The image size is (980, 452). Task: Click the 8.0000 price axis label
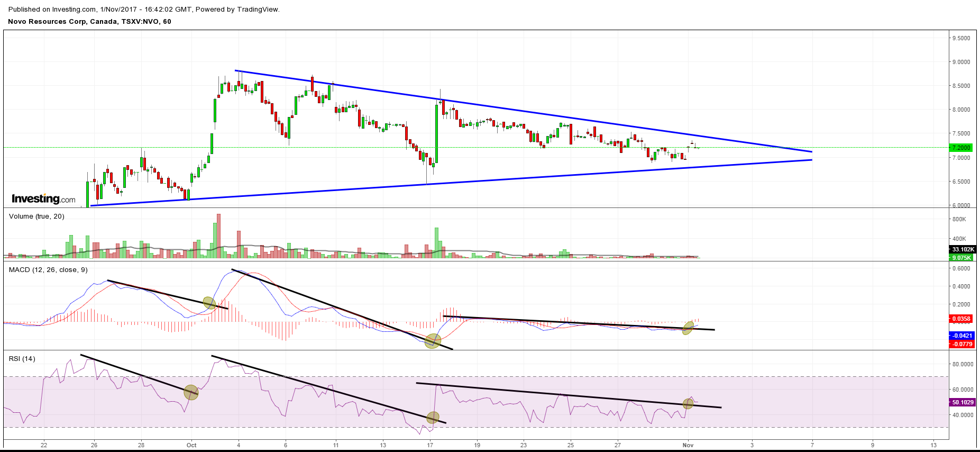pyautogui.click(x=961, y=110)
